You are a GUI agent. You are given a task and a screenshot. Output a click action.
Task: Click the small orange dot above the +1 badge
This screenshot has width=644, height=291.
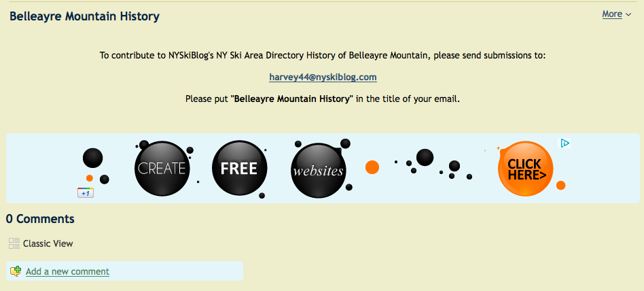(89, 178)
